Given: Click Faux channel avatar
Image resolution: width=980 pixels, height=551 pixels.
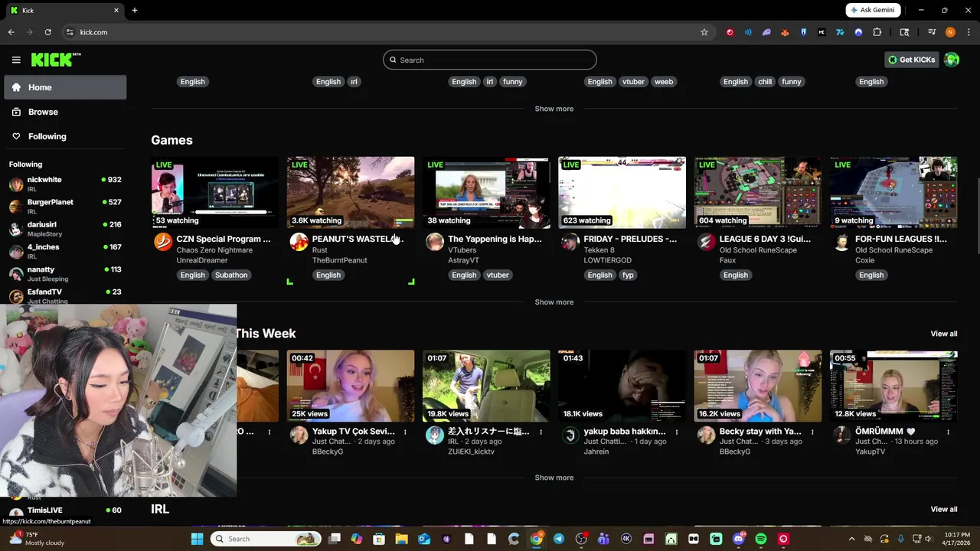Looking at the screenshot, I should [x=706, y=242].
